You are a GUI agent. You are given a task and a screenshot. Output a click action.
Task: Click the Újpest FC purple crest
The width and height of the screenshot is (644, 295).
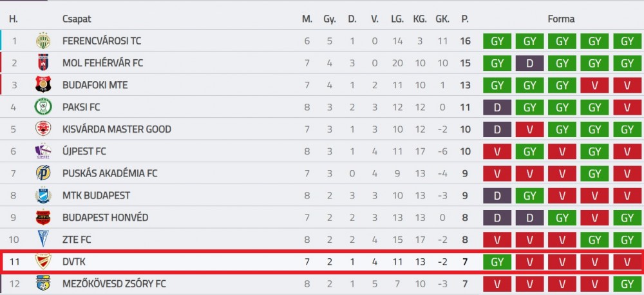[43, 151]
